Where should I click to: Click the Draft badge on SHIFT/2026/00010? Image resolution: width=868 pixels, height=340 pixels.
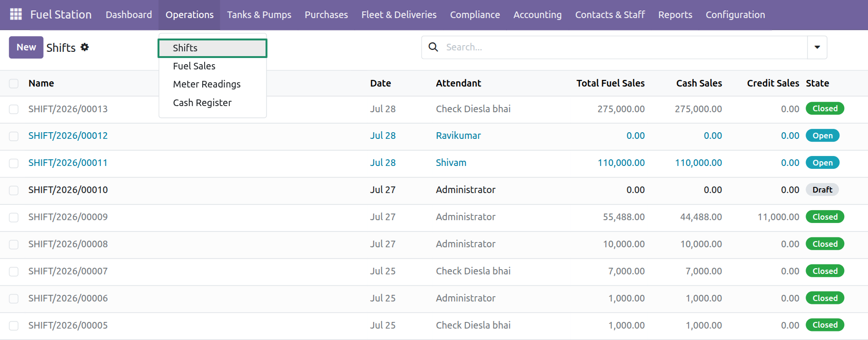(822, 190)
